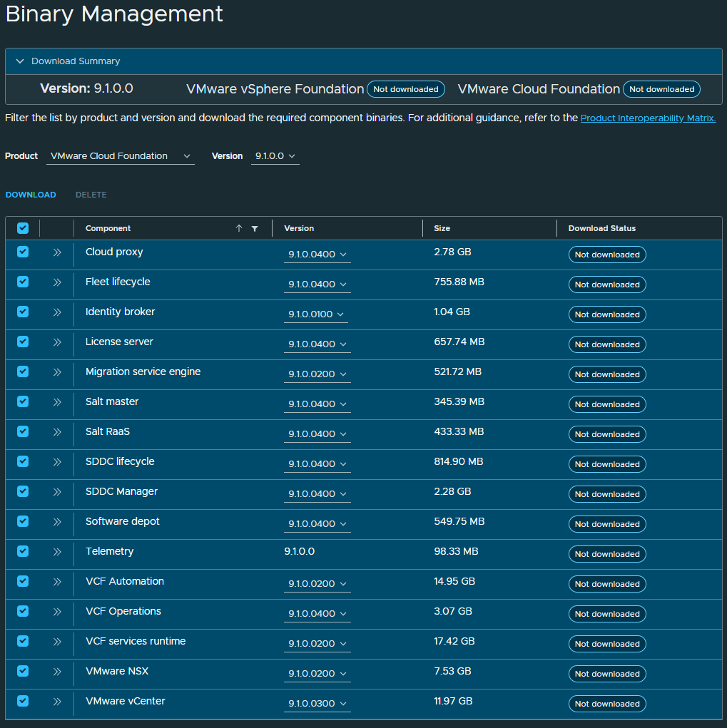The height and width of the screenshot is (728, 727).
Task: Open SDDC Manager version dropdown
Action: pos(317,494)
